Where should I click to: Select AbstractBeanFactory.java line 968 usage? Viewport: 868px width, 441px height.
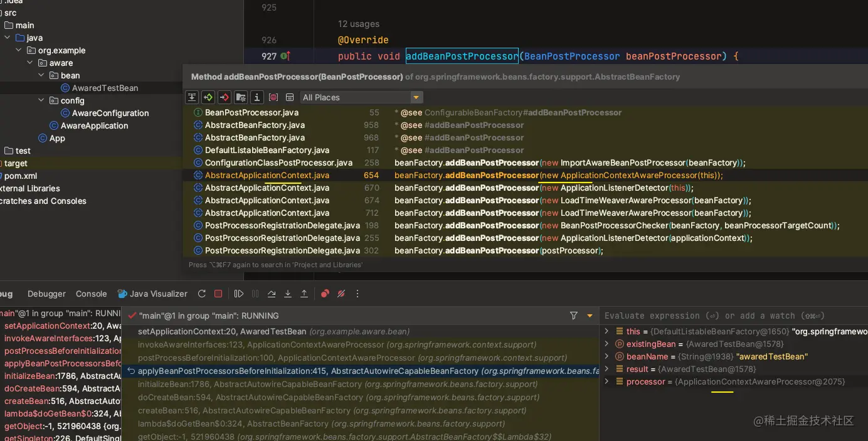525,137
